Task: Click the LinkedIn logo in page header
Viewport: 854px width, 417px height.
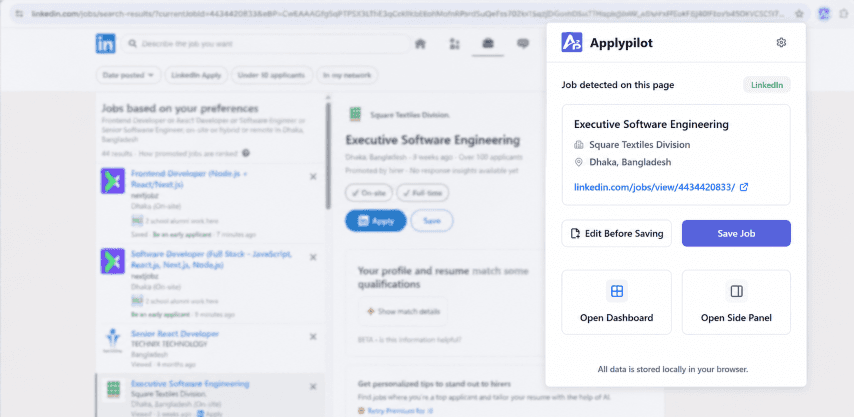Action: point(106,44)
